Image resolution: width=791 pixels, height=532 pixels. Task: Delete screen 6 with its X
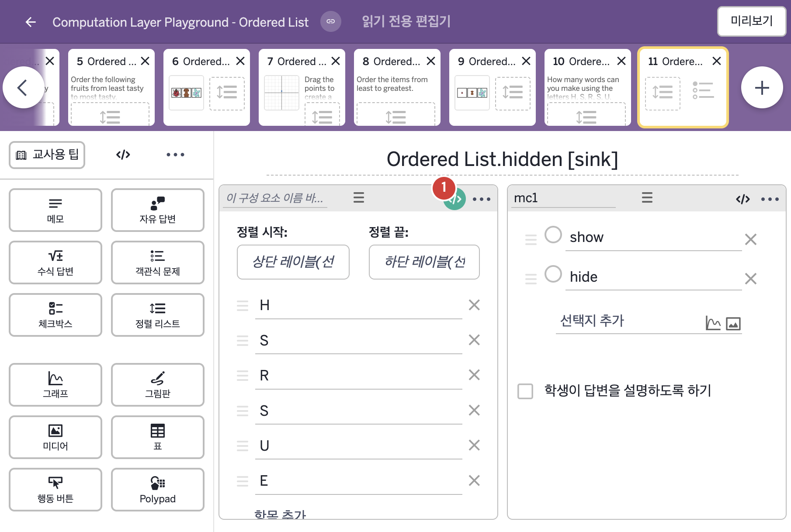[240, 61]
